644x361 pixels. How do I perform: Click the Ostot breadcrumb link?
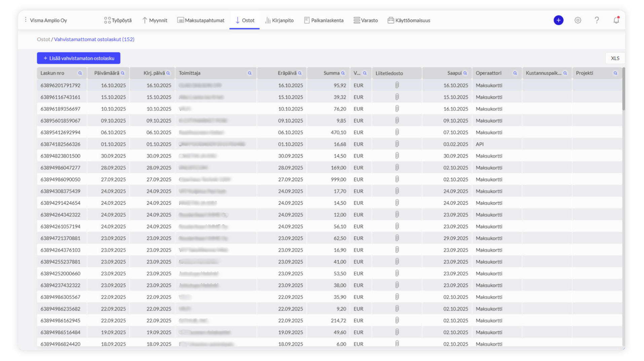tap(43, 39)
